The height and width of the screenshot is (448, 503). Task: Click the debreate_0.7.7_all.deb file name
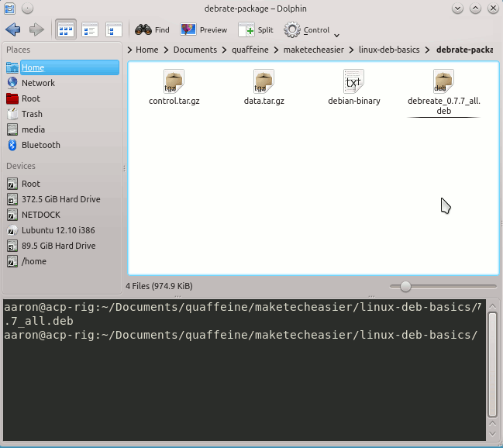[443, 106]
